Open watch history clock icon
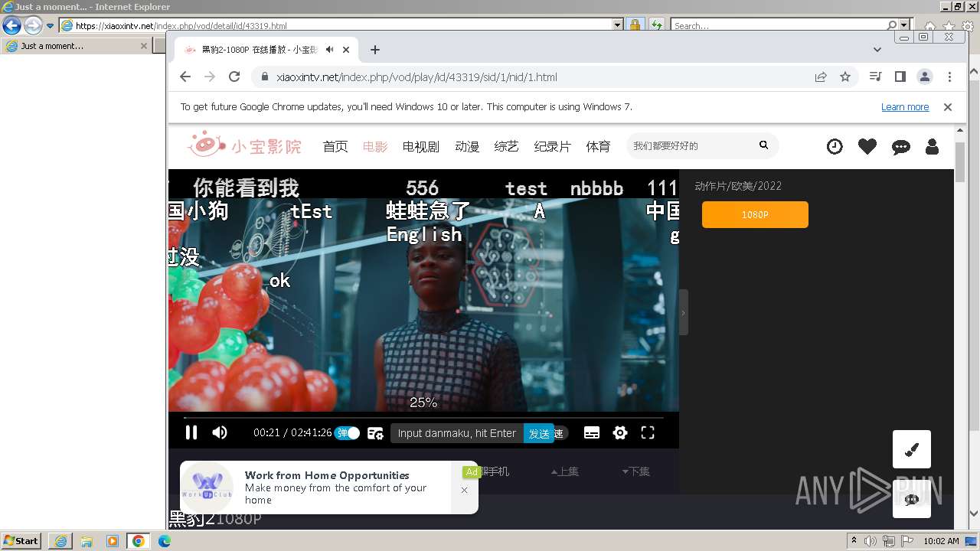This screenshot has width=980, height=551. pos(835,146)
